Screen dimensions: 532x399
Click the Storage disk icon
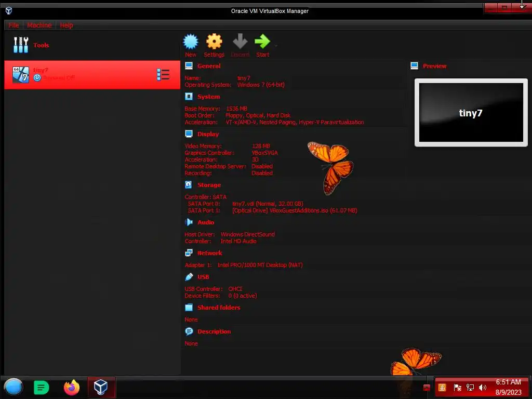[189, 184]
